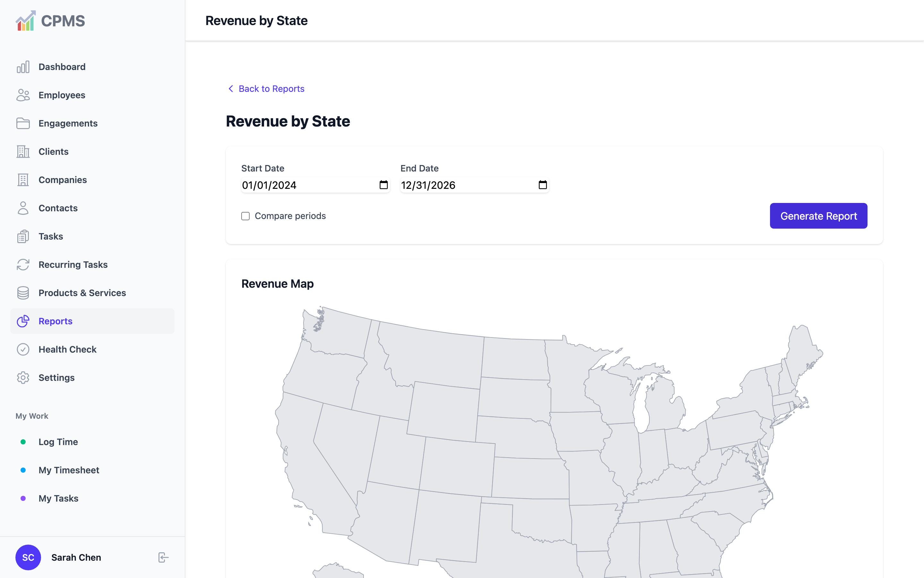924x578 pixels.
Task: Click the Products & Services stack icon
Action: (x=23, y=293)
